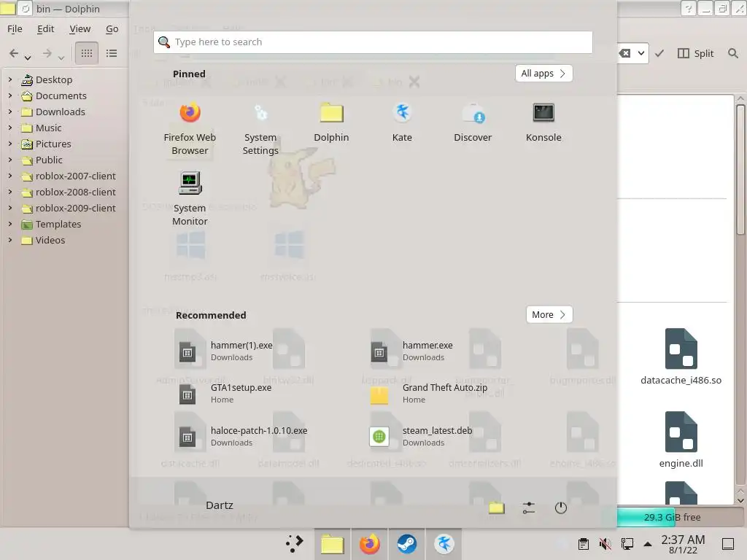This screenshot has width=747, height=560.
Task: Open Steam from the taskbar
Action: 407,544
